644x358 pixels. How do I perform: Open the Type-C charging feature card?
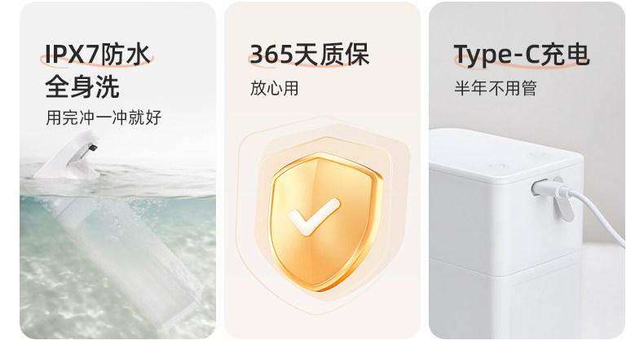(527, 170)
